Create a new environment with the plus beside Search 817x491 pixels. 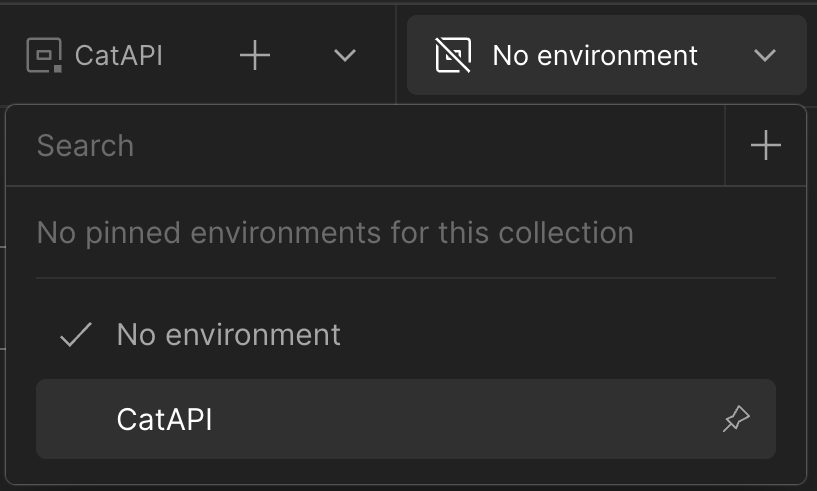click(765, 146)
